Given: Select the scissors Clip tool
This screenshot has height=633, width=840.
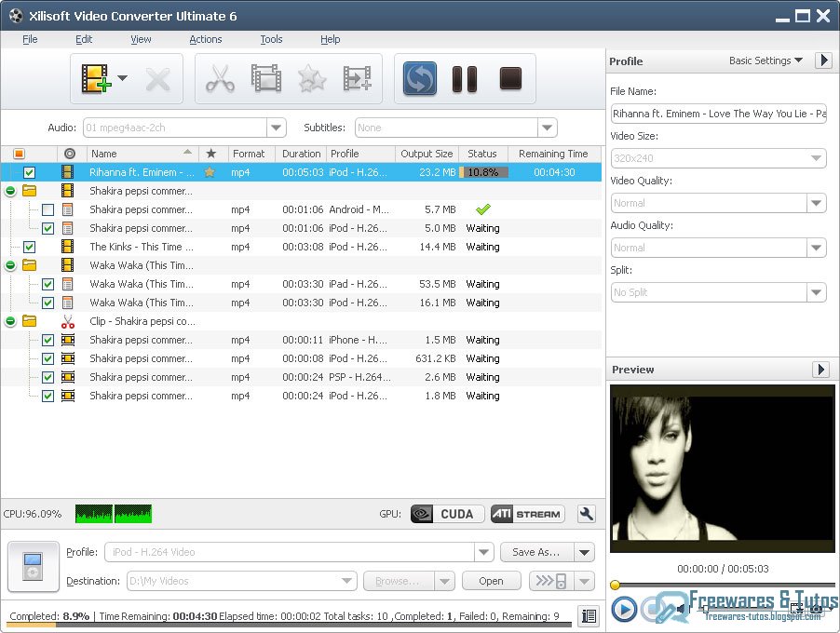Looking at the screenshot, I should click(x=220, y=79).
